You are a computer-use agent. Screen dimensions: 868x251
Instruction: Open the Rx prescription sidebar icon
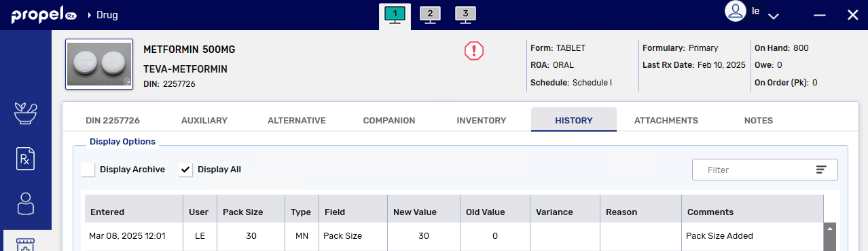pyautogui.click(x=26, y=159)
